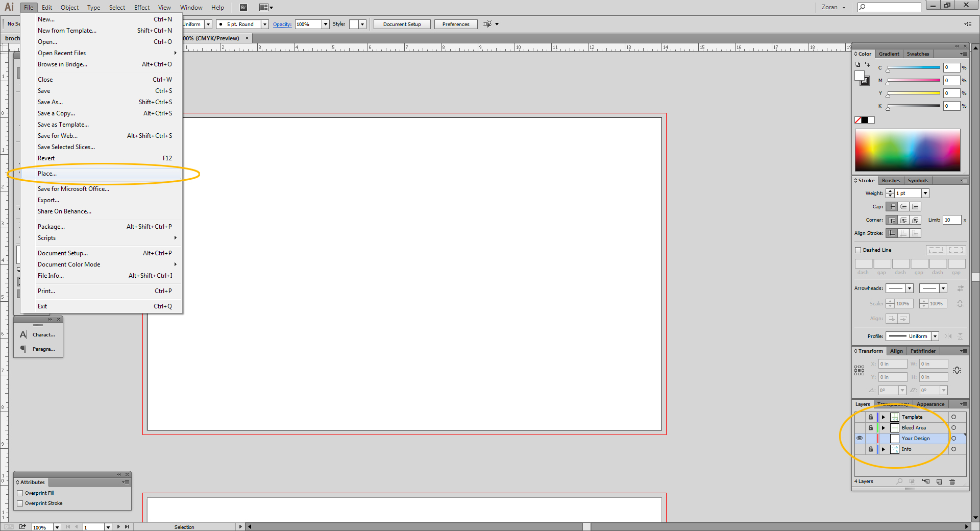Choose Save As... in File menu
The width and height of the screenshot is (980, 531).
pyautogui.click(x=101, y=102)
